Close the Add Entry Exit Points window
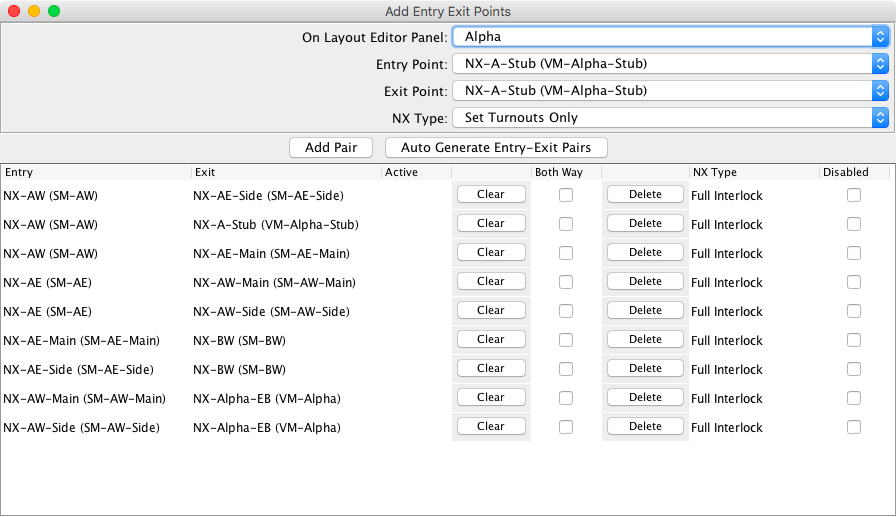Image resolution: width=896 pixels, height=517 pixels. click(x=14, y=11)
